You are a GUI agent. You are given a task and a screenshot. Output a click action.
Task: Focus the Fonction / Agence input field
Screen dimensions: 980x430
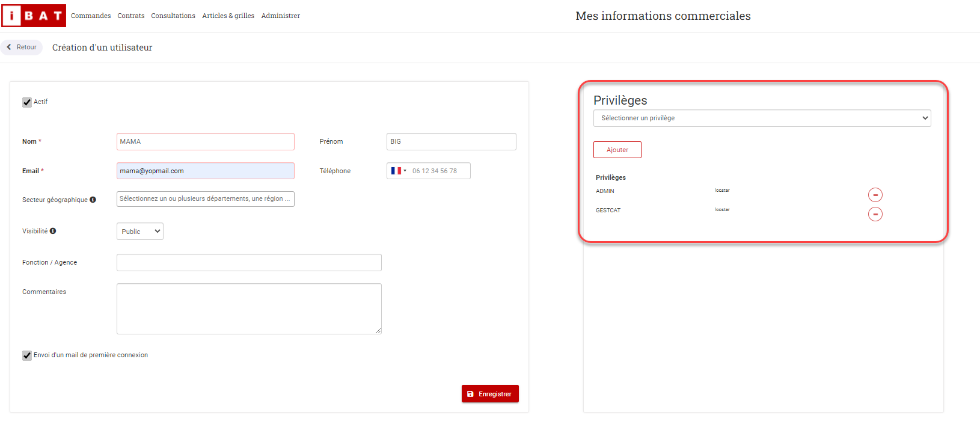coord(249,263)
